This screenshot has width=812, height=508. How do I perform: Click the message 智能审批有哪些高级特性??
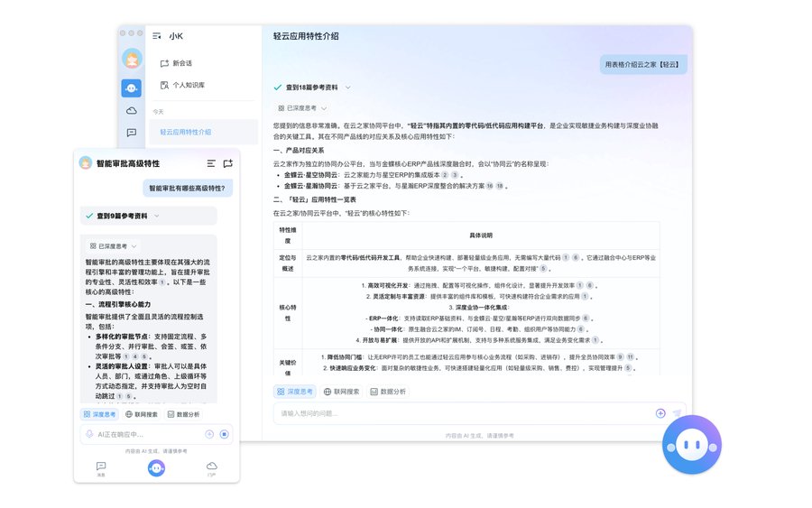click(188, 188)
